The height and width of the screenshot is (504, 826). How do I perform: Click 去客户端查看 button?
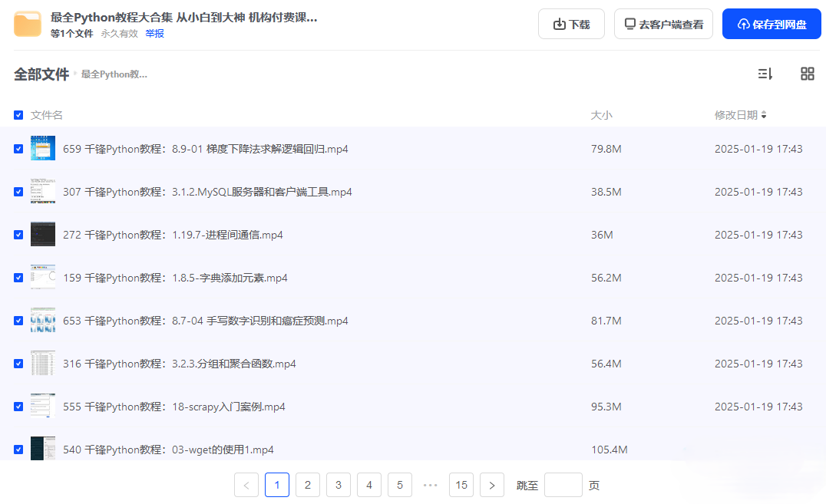[x=663, y=25]
